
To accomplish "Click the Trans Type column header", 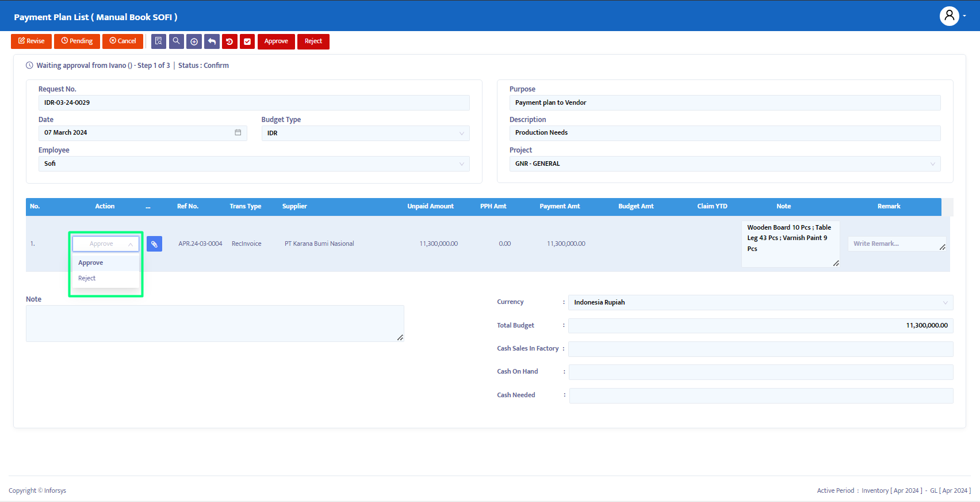I will click(245, 206).
